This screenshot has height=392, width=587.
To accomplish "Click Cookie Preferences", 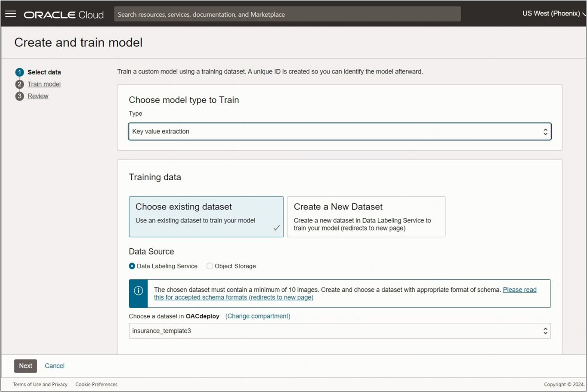I will (x=96, y=384).
